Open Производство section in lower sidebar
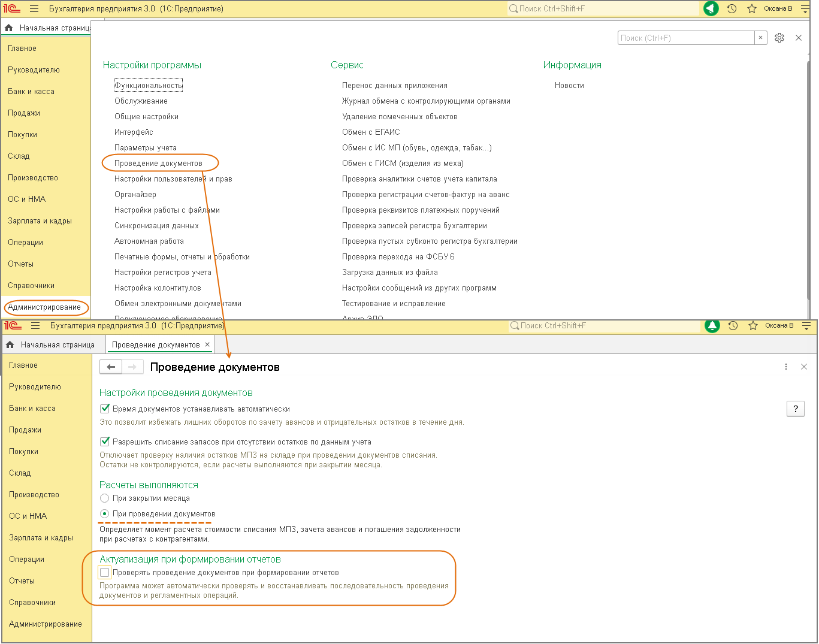 pyautogui.click(x=34, y=495)
